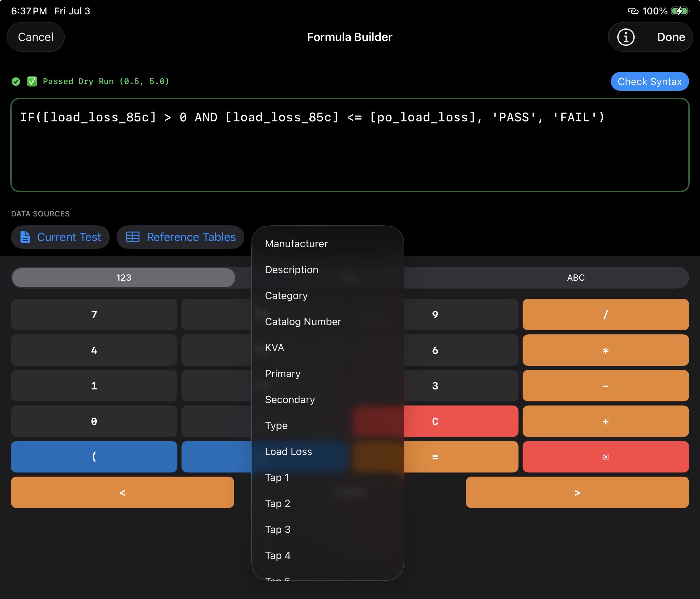Image resolution: width=700 pixels, height=599 pixels.
Task: Tap the open parenthesis key
Action: [x=94, y=457]
